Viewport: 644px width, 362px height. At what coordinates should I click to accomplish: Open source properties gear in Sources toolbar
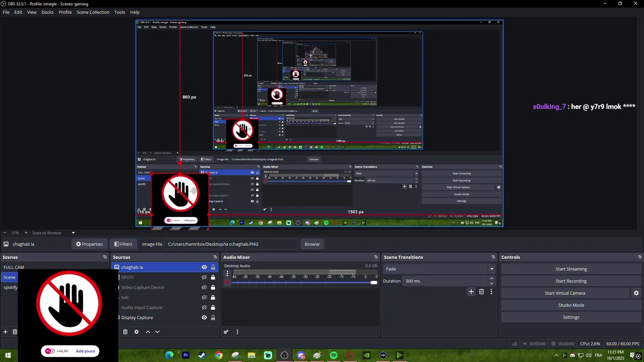pos(136,332)
